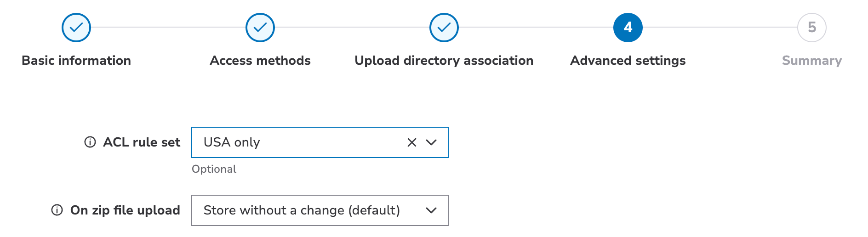Viewport: 868px width, 237px height.
Task: Click the ACL rule set field label
Action: (142, 142)
